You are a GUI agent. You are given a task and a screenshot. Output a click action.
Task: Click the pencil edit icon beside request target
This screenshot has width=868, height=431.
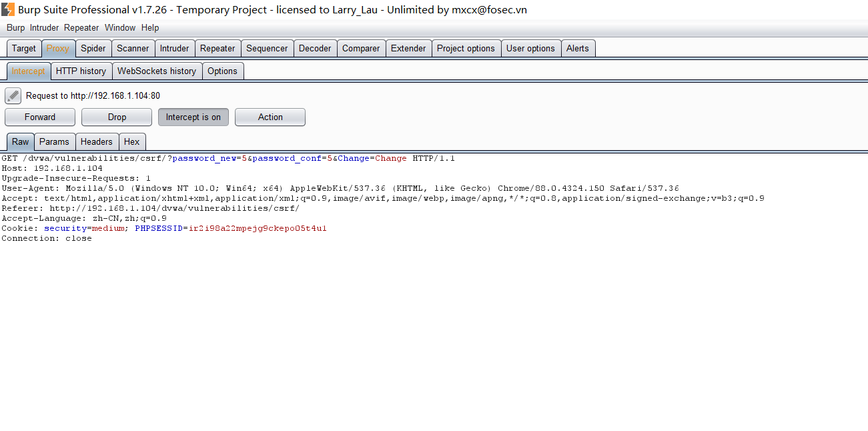pos(13,96)
